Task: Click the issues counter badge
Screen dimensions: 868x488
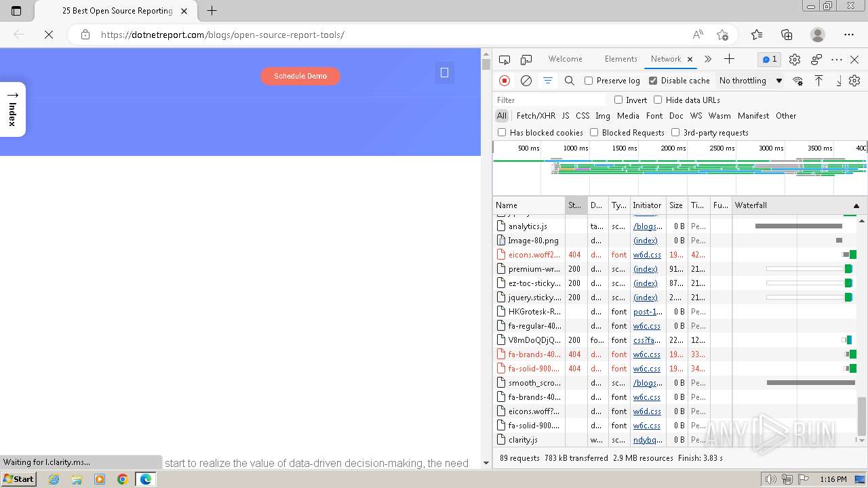Action: point(770,60)
